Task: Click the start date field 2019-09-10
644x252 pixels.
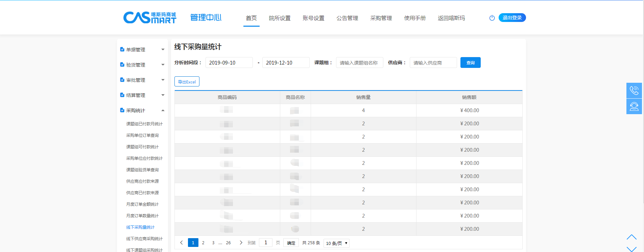Action: pyautogui.click(x=229, y=63)
